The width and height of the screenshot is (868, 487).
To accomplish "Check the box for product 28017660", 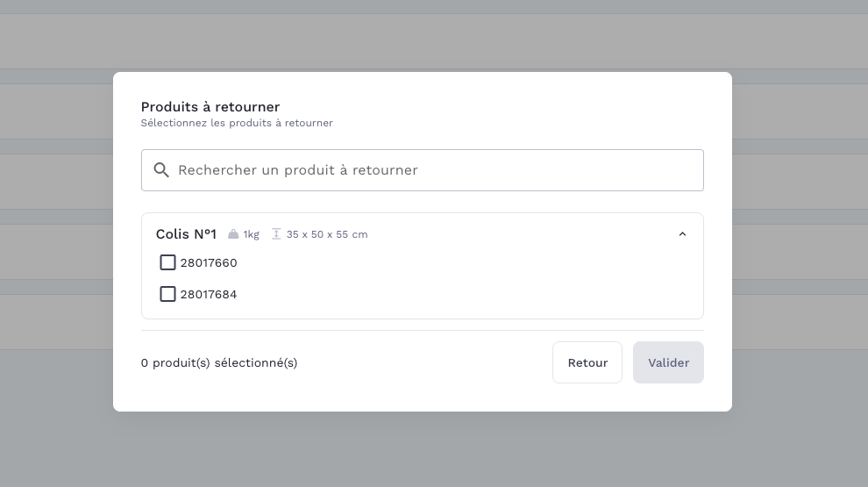I will click(x=167, y=262).
